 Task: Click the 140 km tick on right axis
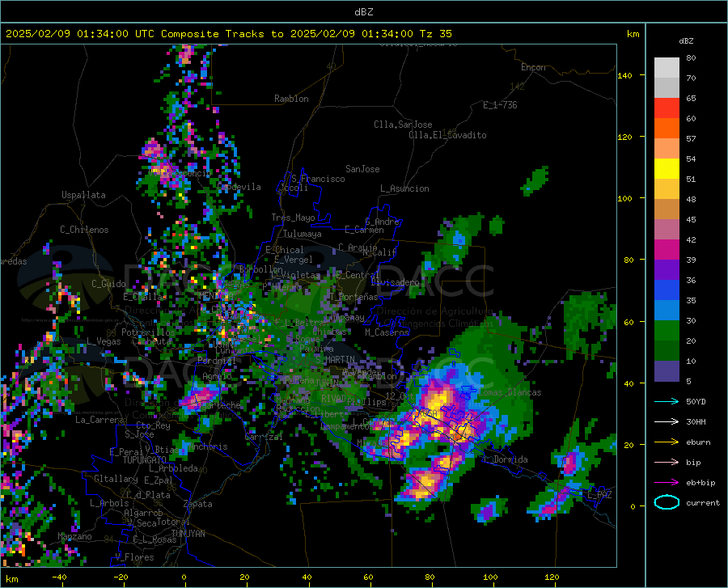coord(624,75)
